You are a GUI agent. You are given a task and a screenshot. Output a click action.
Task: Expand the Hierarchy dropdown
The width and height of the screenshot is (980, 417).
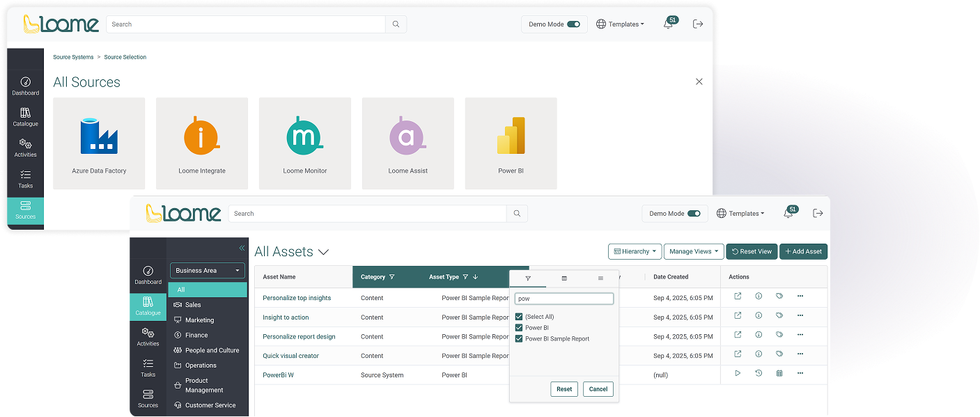[x=635, y=251]
